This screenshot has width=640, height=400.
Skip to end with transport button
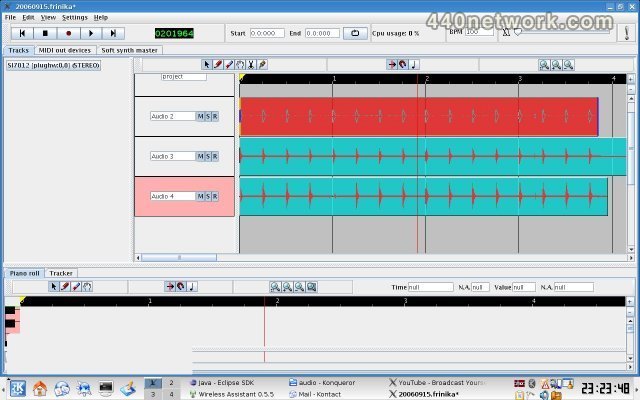[x=113, y=33]
